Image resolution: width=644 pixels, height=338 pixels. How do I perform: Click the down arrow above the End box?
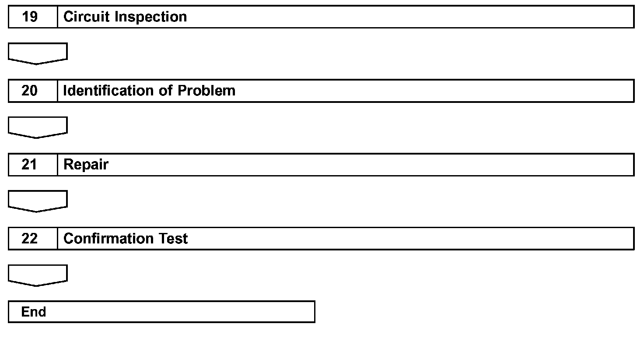tap(38, 275)
